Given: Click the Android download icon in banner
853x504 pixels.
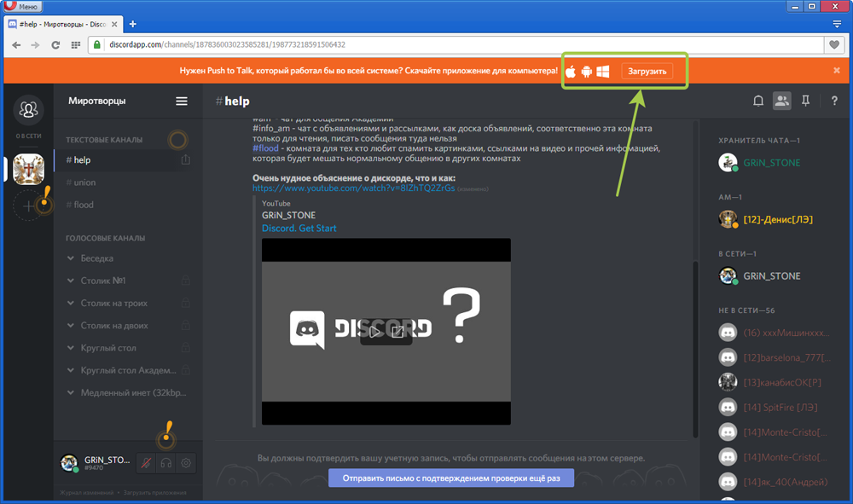Looking at the screenshot, I should point(587,72).
